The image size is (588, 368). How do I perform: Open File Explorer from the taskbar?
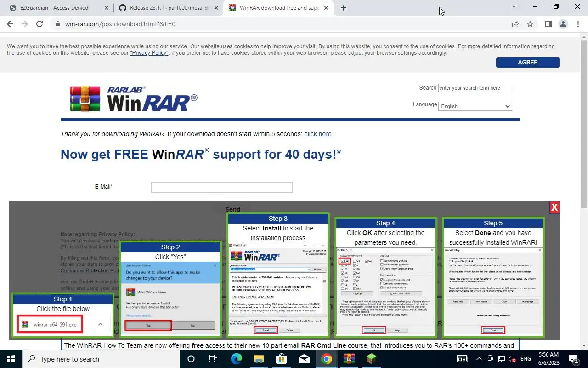tap(259, 359)
